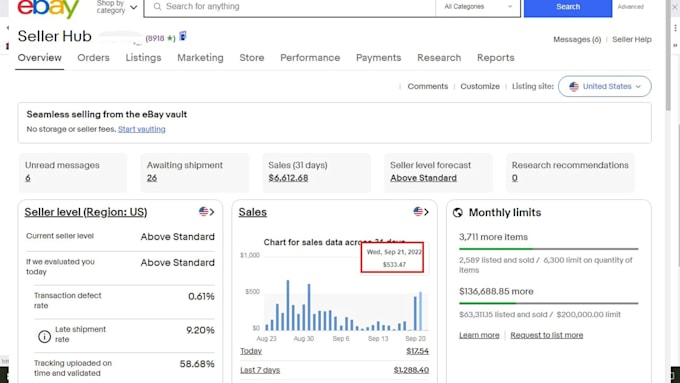Click the Sep 21 bar in sales chart
The image size is (680, 383).
point(420,311)
